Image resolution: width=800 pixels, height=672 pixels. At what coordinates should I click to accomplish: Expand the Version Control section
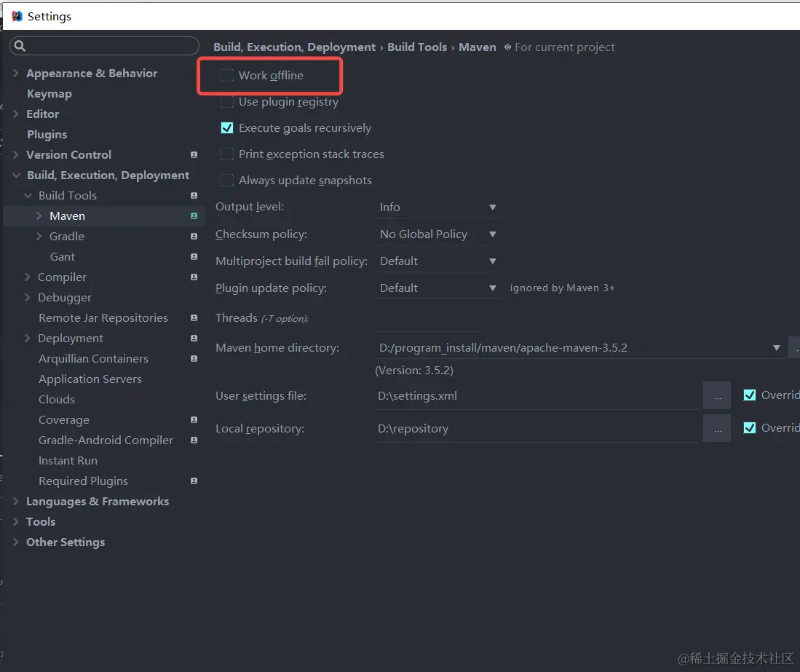point(16,154)
